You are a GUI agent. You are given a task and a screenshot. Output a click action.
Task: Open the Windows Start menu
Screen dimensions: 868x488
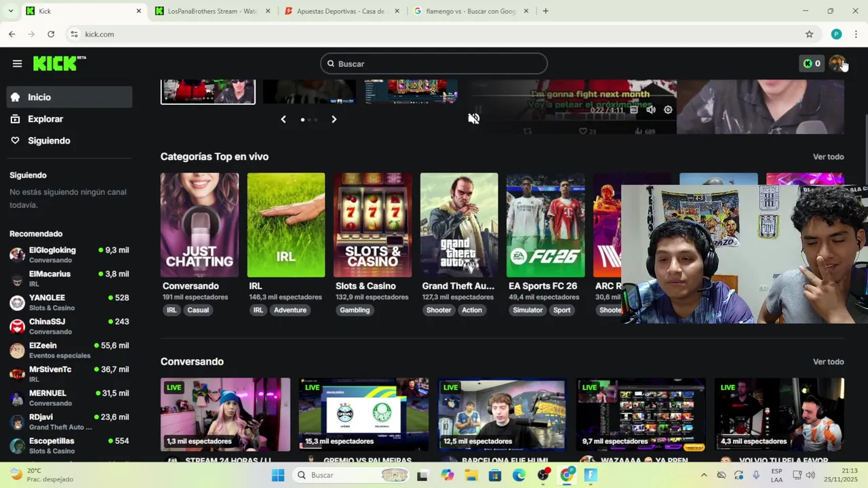coord(278,475)
